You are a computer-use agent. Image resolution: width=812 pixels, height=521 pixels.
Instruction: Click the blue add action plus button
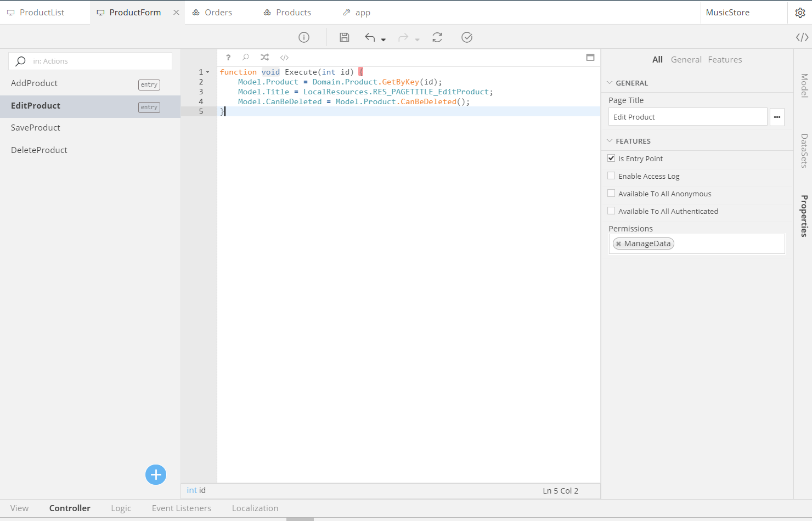(x=156, y=475)
